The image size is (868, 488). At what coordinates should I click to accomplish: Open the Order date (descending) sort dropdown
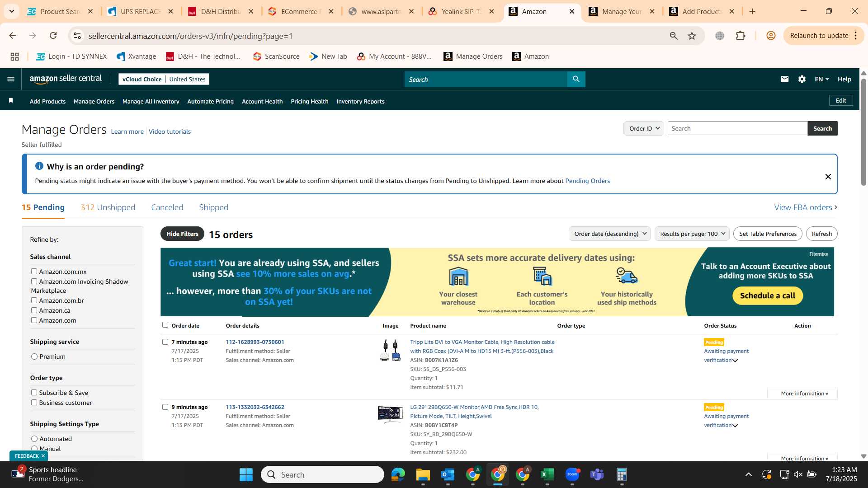pos(609,234)
